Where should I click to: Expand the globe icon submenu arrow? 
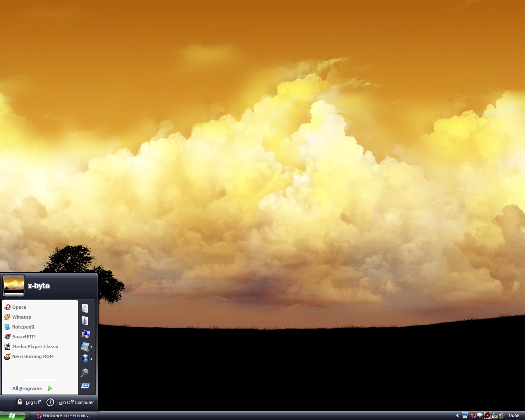click(91, 359)
